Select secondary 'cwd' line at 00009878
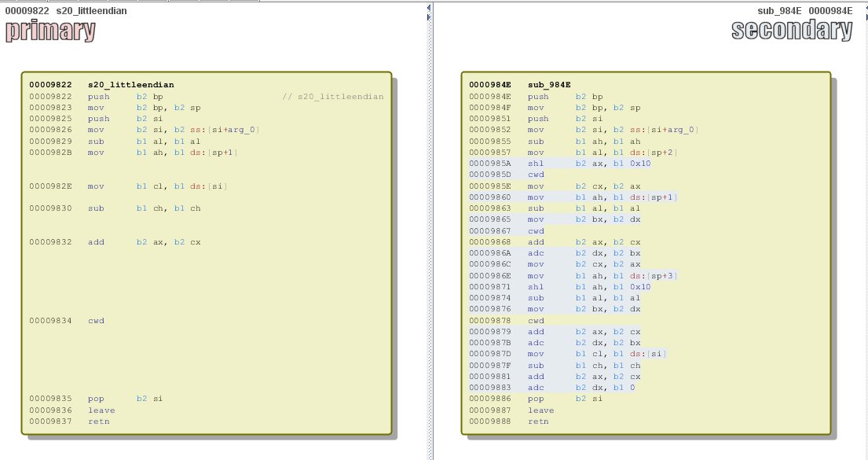Screen dimensions: 868x460 [x=507, y=321]
